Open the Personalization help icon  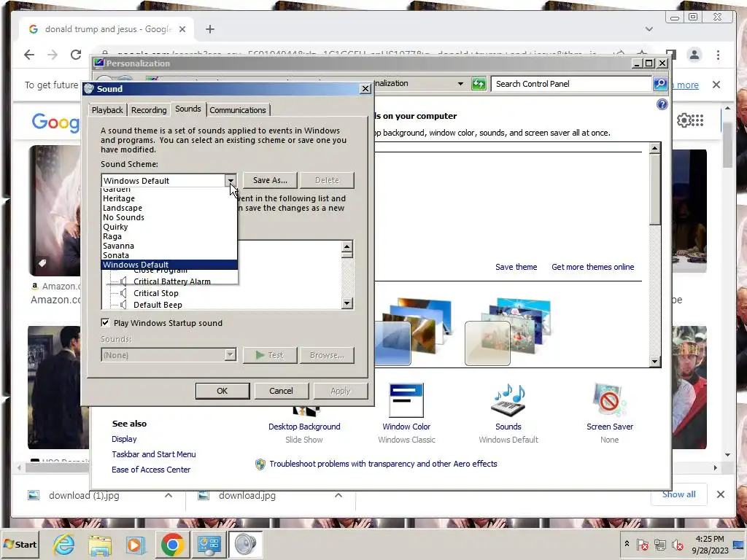[x=662, y=104]
